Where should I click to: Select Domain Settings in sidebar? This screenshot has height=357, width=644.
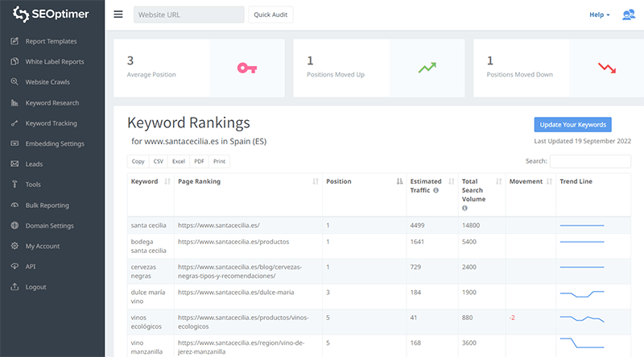click(x=50, y=226)
